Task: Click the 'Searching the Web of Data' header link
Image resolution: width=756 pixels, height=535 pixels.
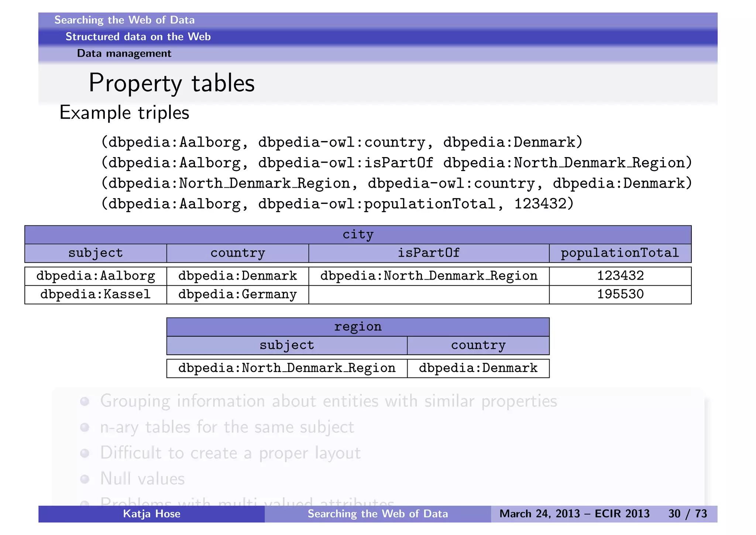Action: [x=124, y=20]
